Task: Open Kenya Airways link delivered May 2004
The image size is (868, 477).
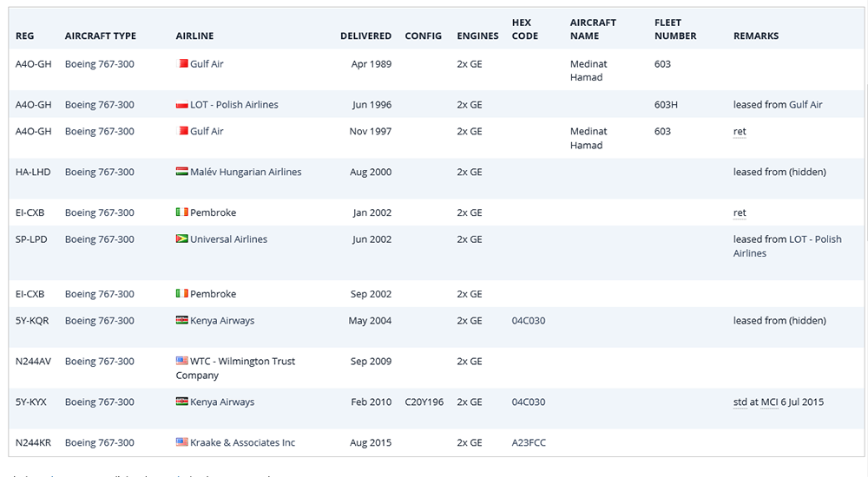Action: click(222, 321)
